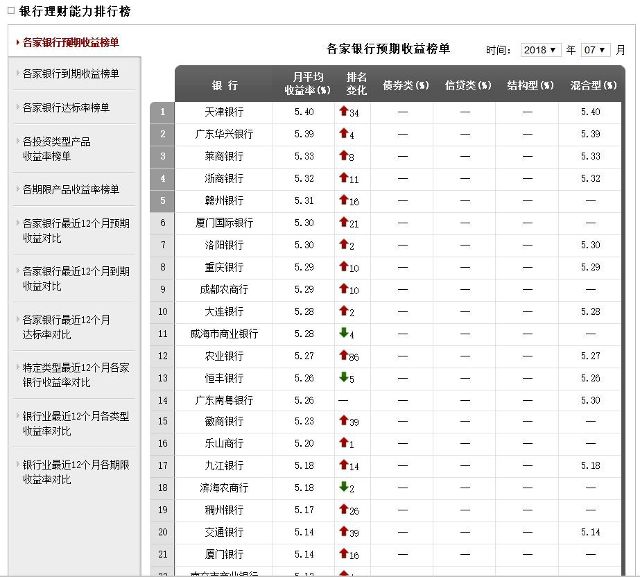The image size is (640, 577).
Task: Open 各家银行达标率榜单 in the sidebar
Action: coord(66,108)
